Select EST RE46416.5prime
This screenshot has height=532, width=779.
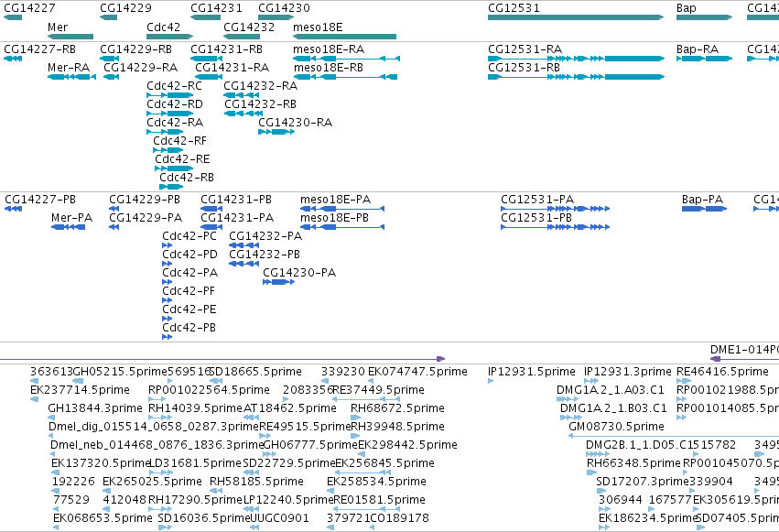tap(723, 372)
